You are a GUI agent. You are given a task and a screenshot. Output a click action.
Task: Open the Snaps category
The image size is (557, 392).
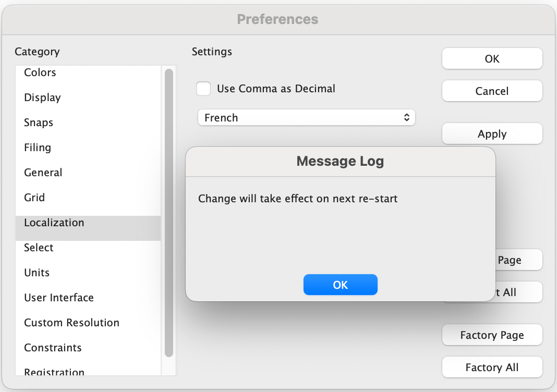pos(39,123)
